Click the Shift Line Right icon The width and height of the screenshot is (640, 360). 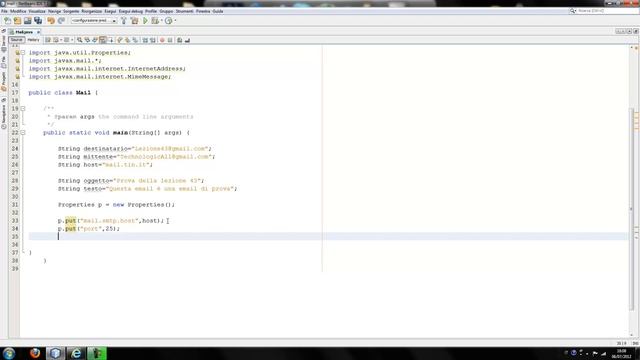pos(153,40)
